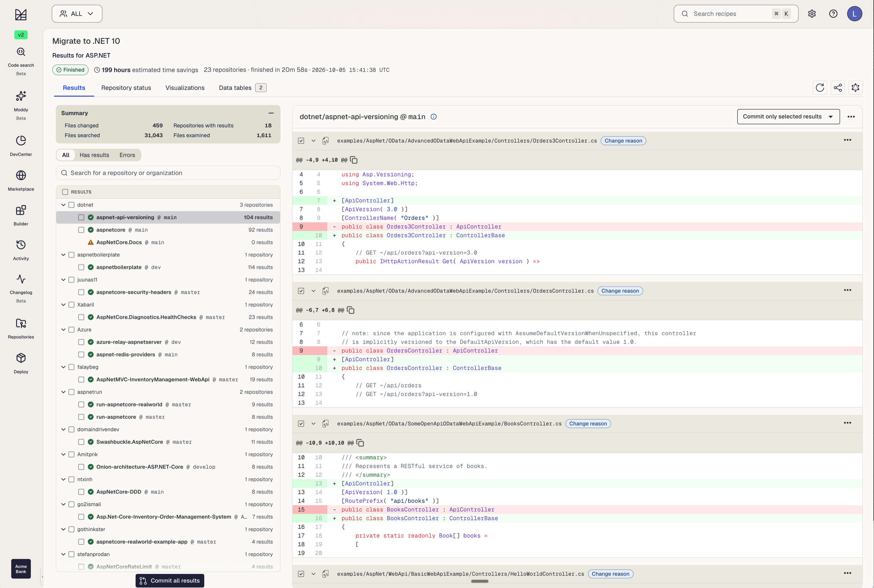Open Commit only selected results dropdown
The height and width of the screenshot is (588, 874).
coord(788,117)
